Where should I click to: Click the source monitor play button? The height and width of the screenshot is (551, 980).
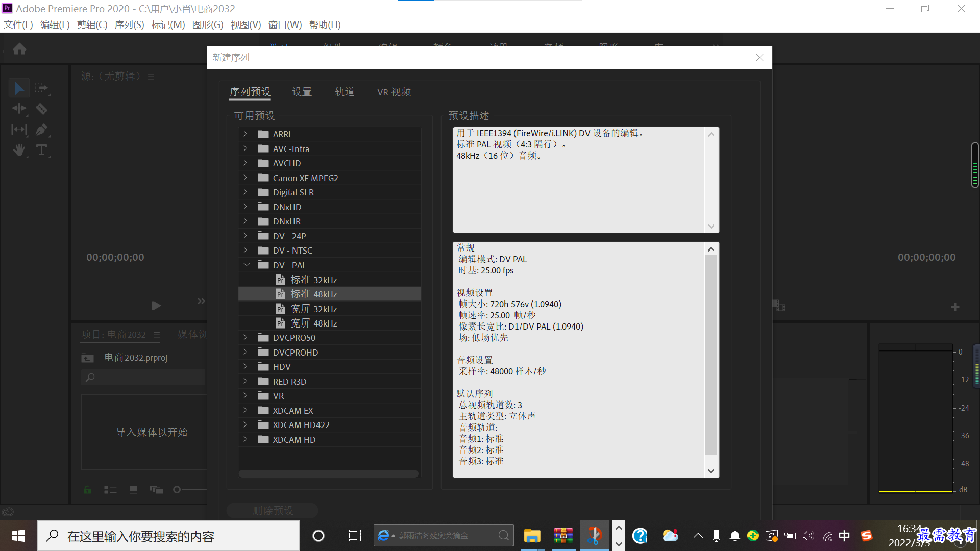click(156, 306)
